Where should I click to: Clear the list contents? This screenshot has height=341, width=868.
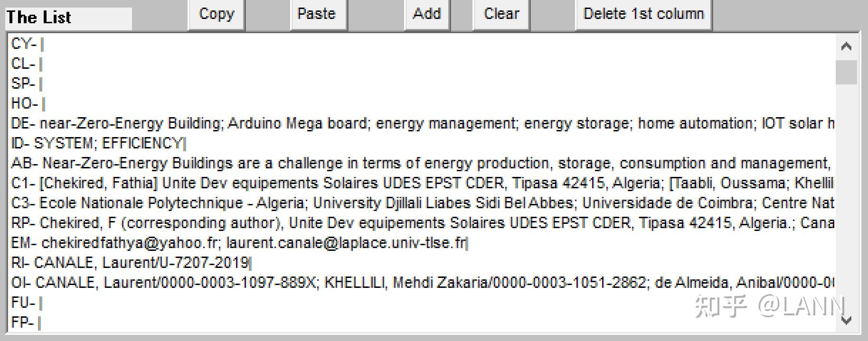pos(501,14)
